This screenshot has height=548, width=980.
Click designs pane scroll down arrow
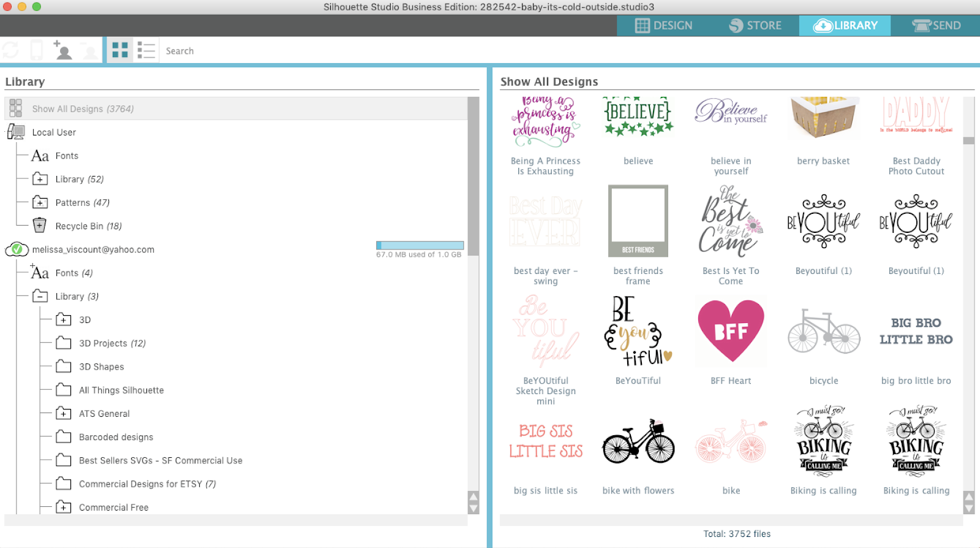point(968,508)
